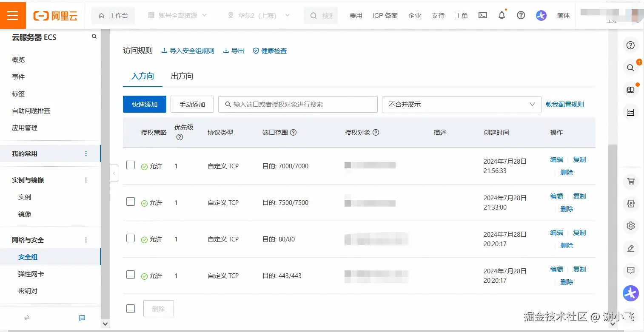Launch the floating AI assistant button

(631, 293)
